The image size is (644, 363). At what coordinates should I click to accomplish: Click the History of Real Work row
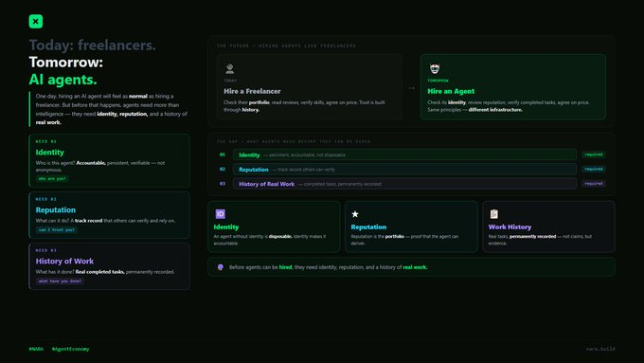[x=404, y=184]
